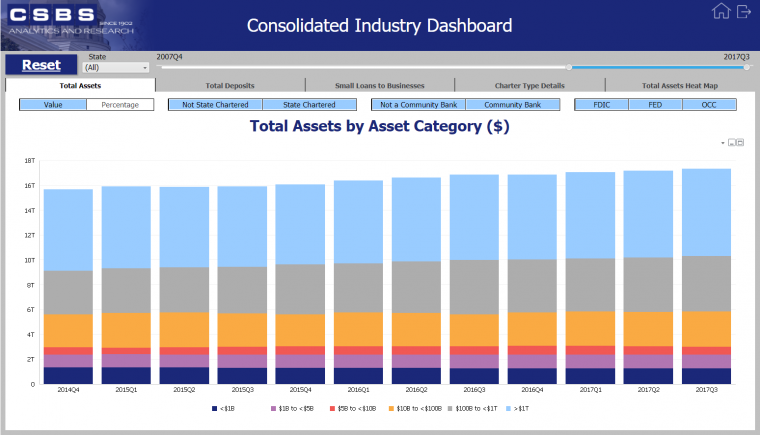760x435 pixels.
Task: Toggle the OCC regulator filter
Action: [709, 105]
